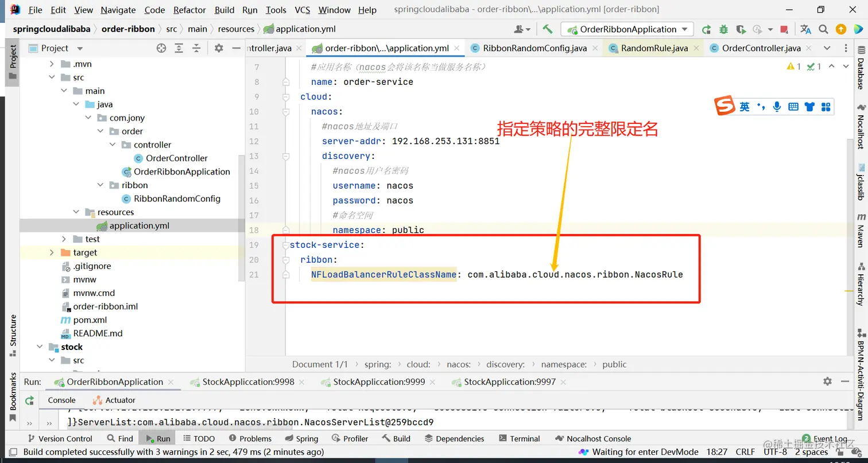Viewport: 868px width, 463px height.
Task: Open the Hierarchy tool window
Action: [861, 284]
